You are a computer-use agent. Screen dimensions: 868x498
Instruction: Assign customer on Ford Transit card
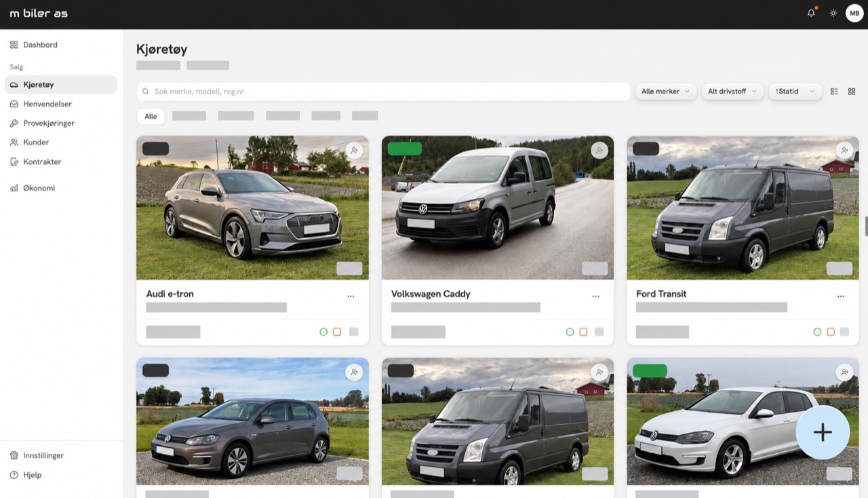(x=844, y=151)
